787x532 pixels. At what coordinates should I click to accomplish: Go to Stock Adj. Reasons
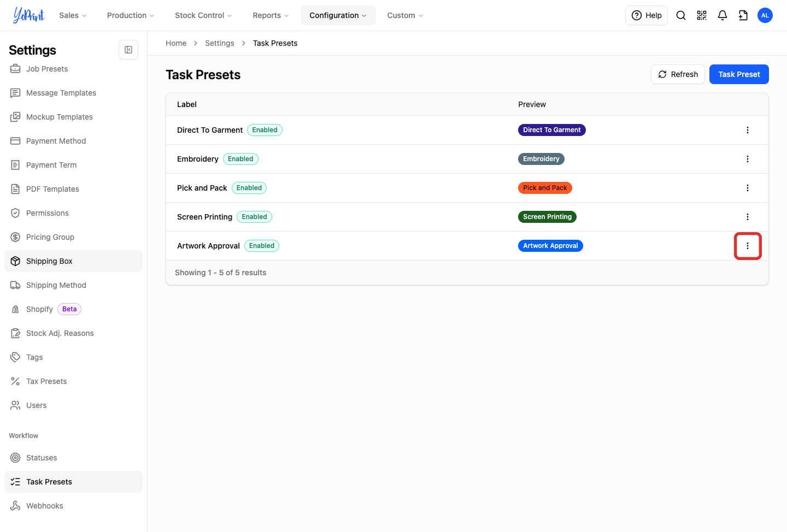73,333
